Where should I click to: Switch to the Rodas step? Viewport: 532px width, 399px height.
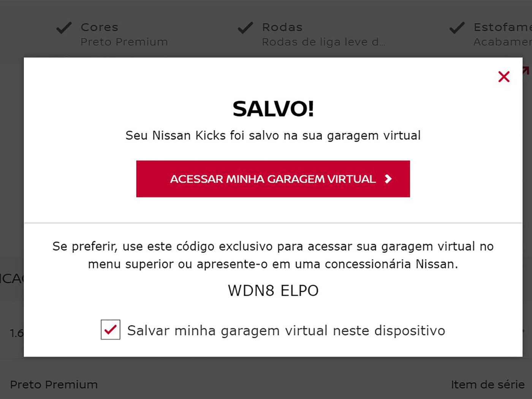(282, 27)
